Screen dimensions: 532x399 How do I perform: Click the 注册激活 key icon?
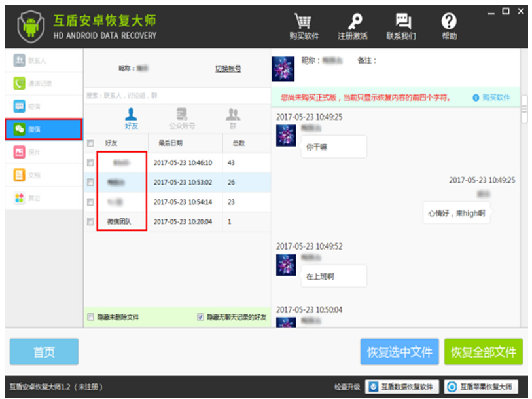355,22
